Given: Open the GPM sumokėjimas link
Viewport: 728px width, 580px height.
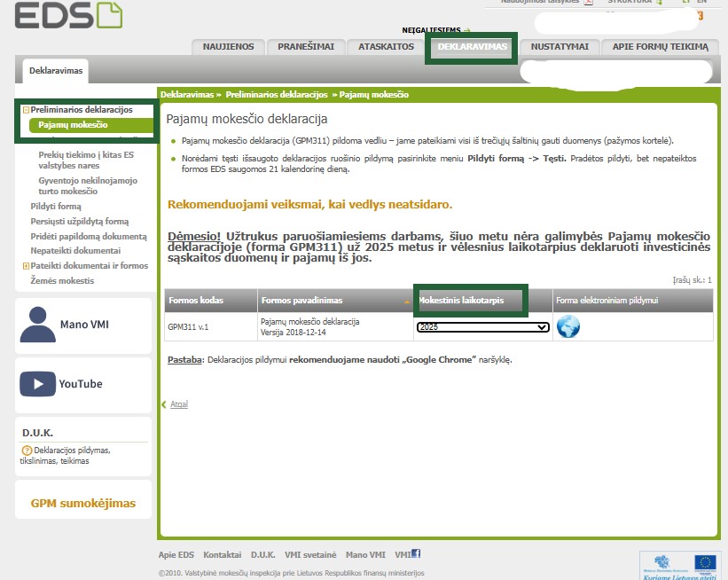Looking at the screenshot, I should [x=83, y=504].
